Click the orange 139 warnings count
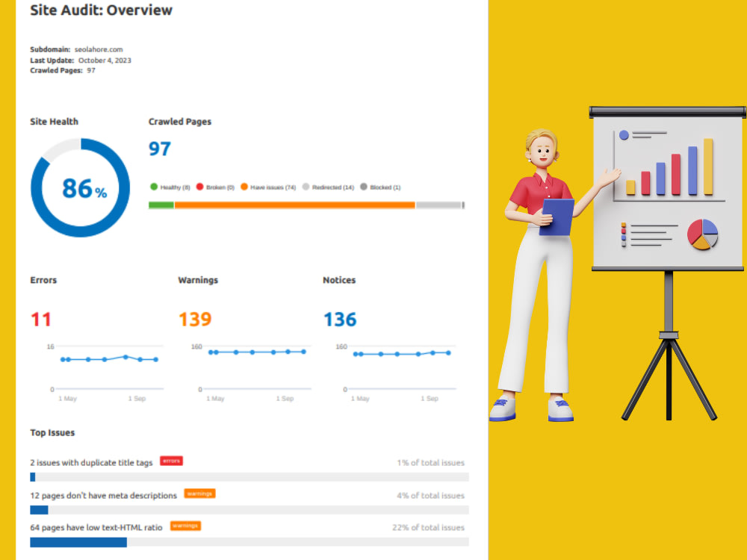 click(x=195, y=320)
